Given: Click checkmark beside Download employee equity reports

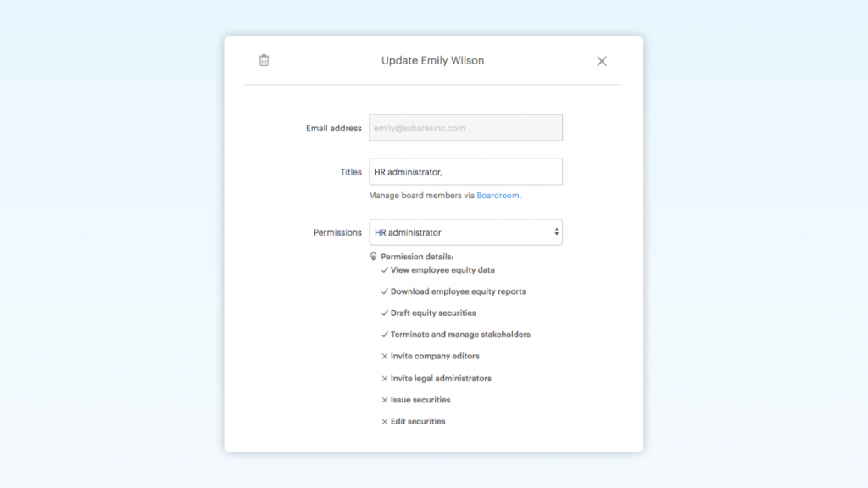Looking at the screenshot, I should [385, 291].
